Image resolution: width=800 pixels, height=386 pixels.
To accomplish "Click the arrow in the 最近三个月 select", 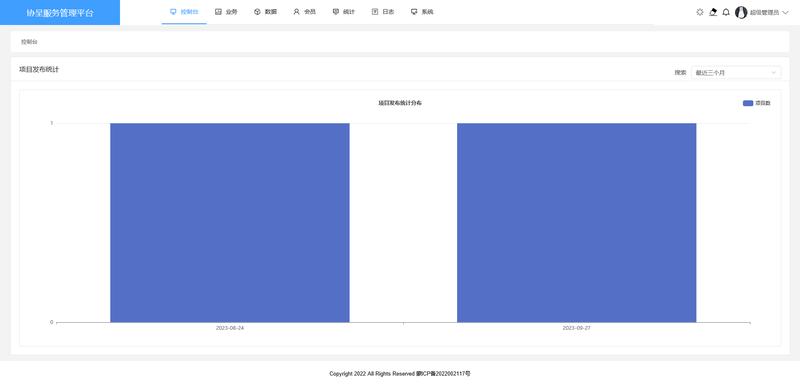I will pyautogui.click(x=773, y=73).
